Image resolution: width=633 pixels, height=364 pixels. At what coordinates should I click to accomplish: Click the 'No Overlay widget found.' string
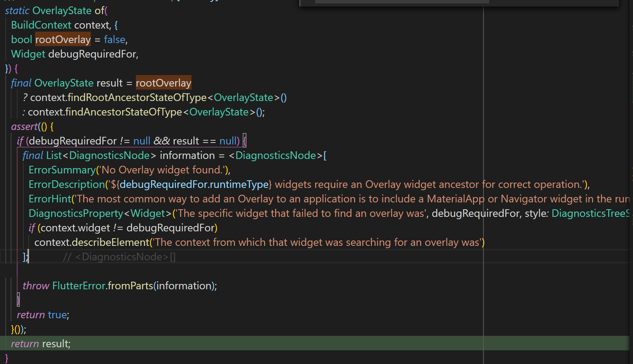coord(162,170)
